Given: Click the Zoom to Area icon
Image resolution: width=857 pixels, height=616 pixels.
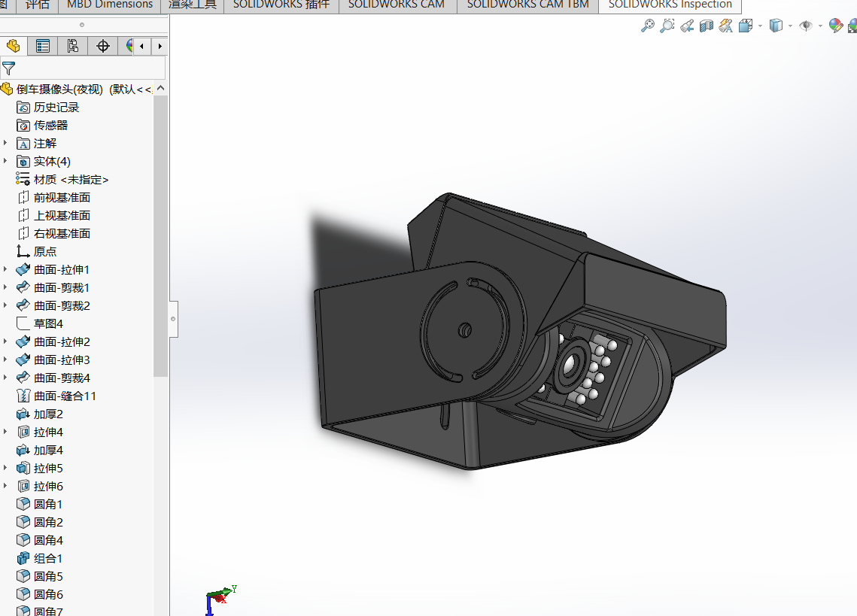Looking at the screenshot, I should pos(667,26).
